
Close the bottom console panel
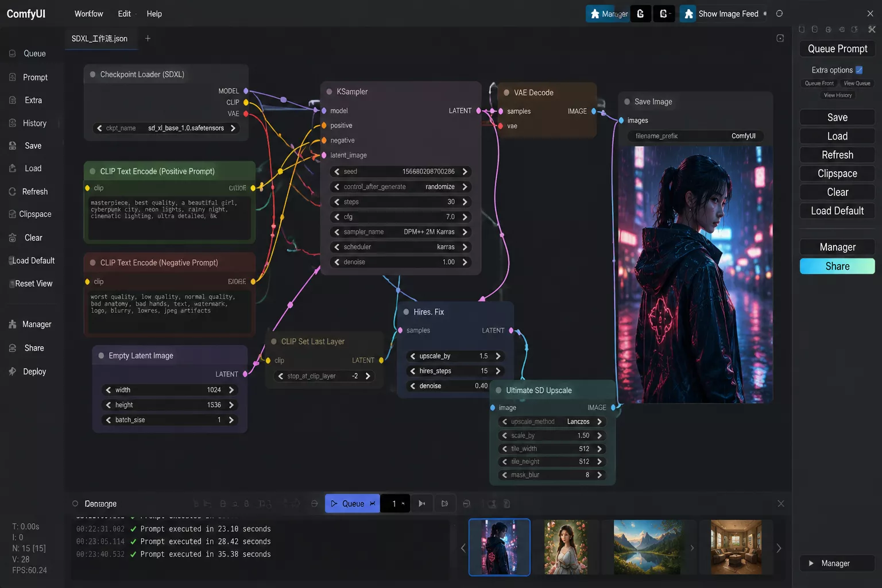click(x=781, y=504)
